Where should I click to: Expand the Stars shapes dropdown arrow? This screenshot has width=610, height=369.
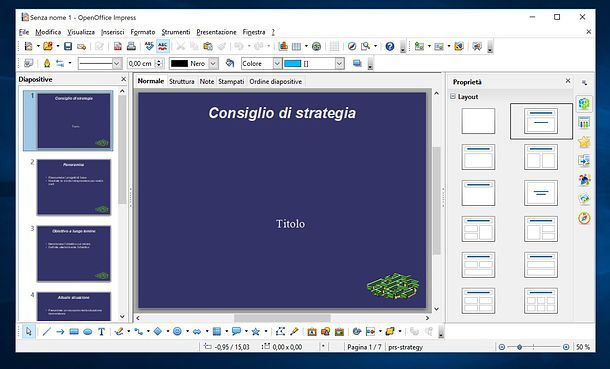pos(265,332)
